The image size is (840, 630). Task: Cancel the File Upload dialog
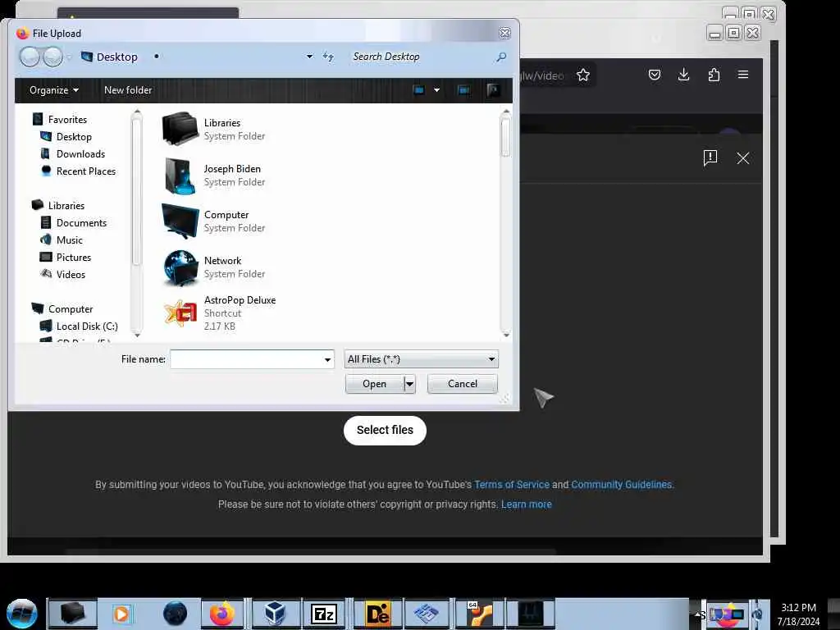463,384
